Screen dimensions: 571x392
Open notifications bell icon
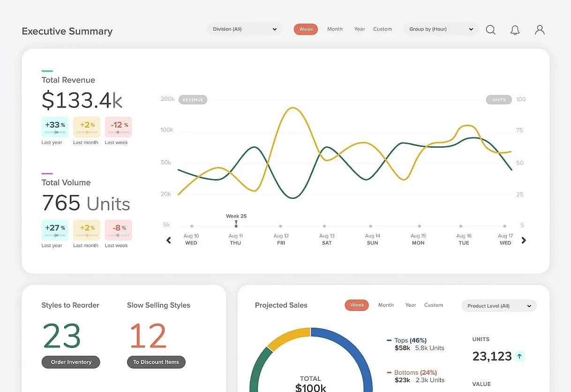click(x=515, y=30)
